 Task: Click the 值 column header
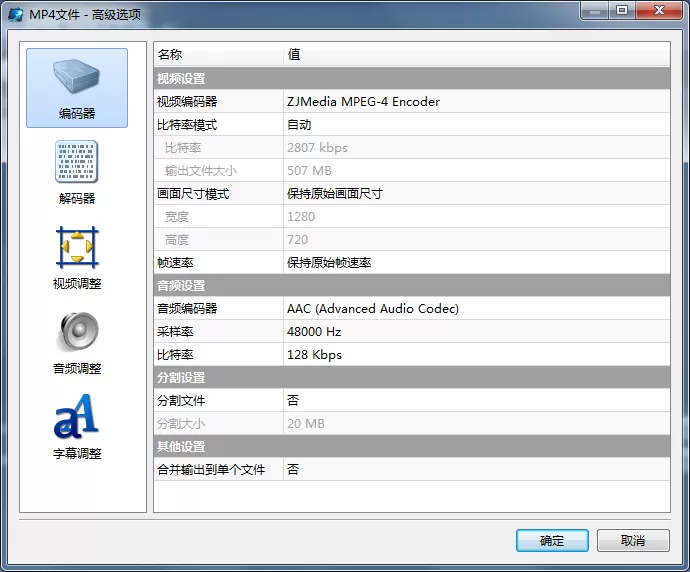[477, 54]
